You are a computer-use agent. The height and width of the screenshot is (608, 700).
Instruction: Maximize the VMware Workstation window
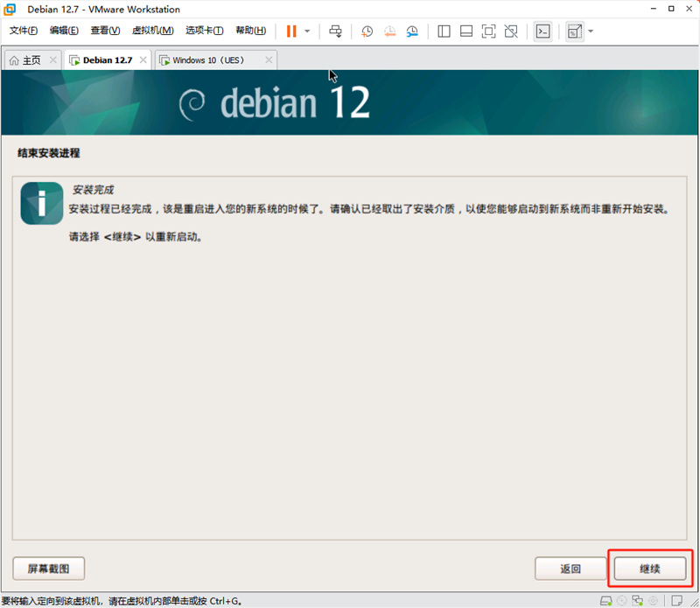point(671,9)
